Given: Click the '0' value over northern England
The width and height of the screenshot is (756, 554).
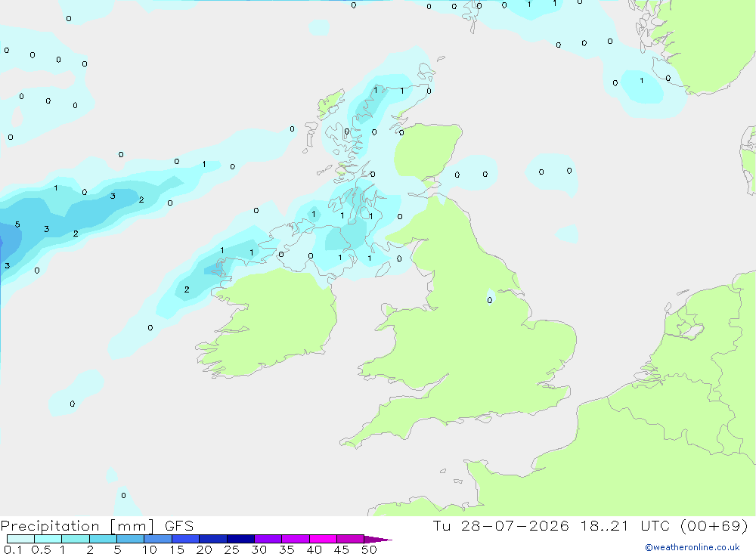Looking at the screenshot, I should click(490, 300).
